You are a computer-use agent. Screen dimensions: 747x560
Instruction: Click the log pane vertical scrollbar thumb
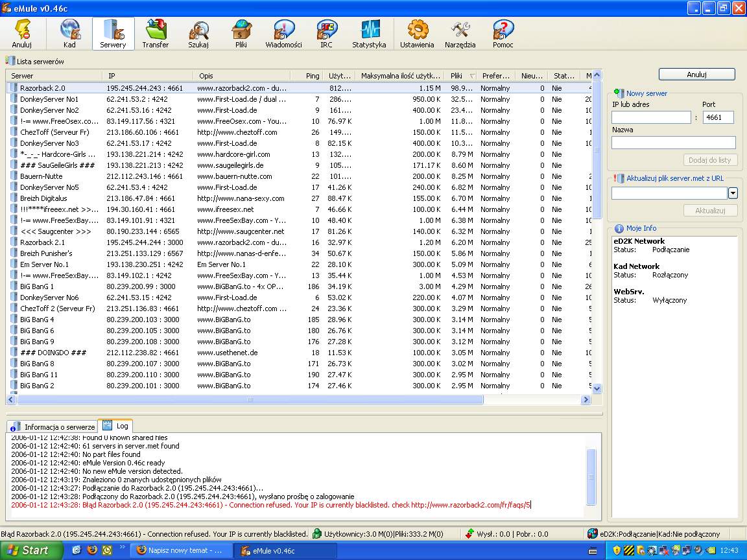point(591,476)
